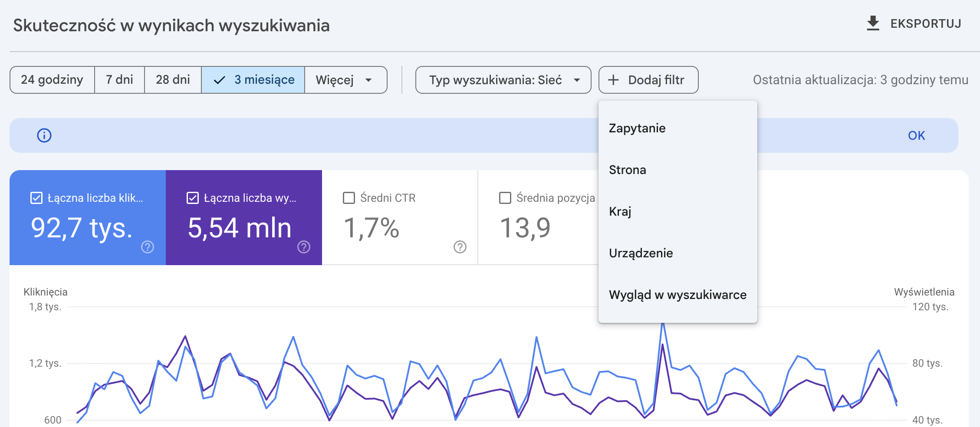Open the Więcej date range dropdown
Screen dimensions: 980x427
[x=345, y=80]
